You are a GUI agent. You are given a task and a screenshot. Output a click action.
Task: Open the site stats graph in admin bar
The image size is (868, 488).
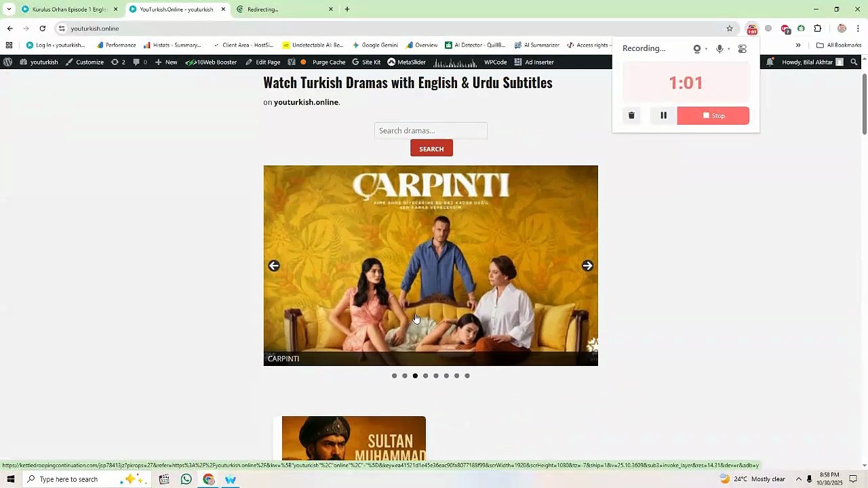[x=455, y=62]
